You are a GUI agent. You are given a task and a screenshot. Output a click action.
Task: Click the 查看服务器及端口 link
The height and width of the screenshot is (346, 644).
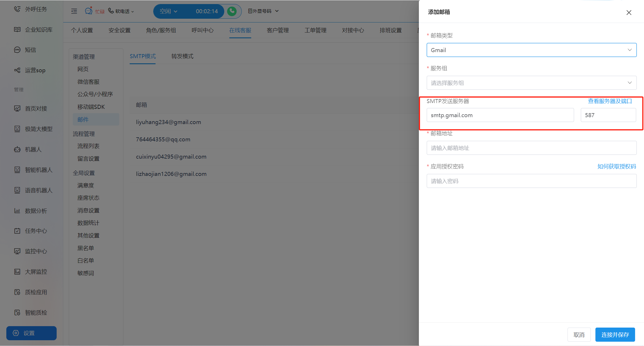[610, 101]
